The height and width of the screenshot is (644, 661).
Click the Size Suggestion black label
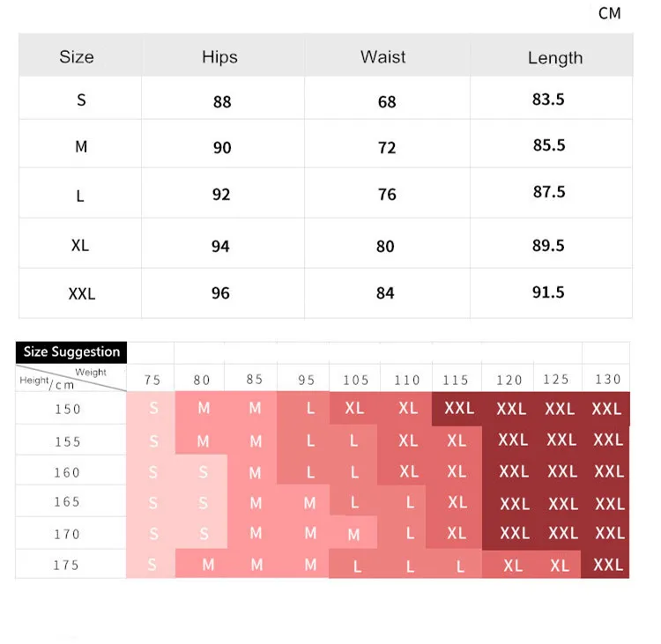(x=71, y=352)
